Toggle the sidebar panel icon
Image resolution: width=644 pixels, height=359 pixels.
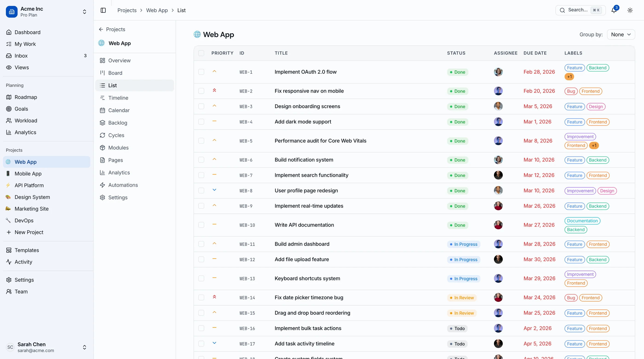103,10
